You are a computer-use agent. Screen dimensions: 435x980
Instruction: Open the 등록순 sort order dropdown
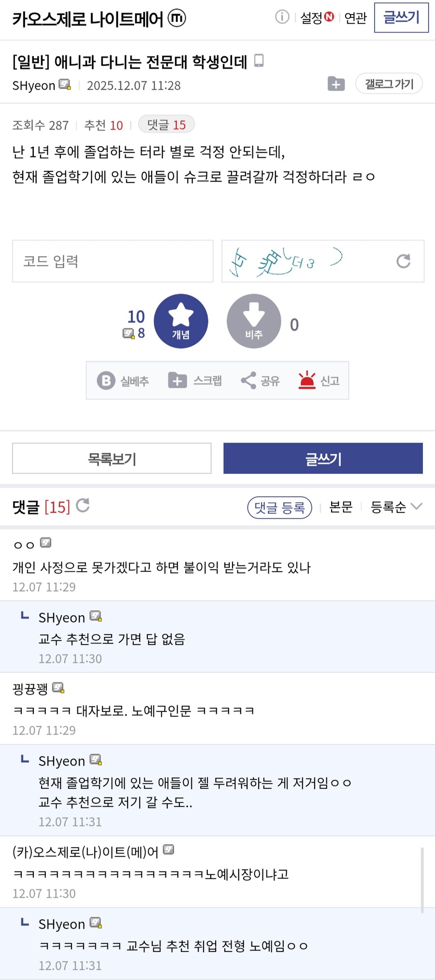(x=395, y=506)
